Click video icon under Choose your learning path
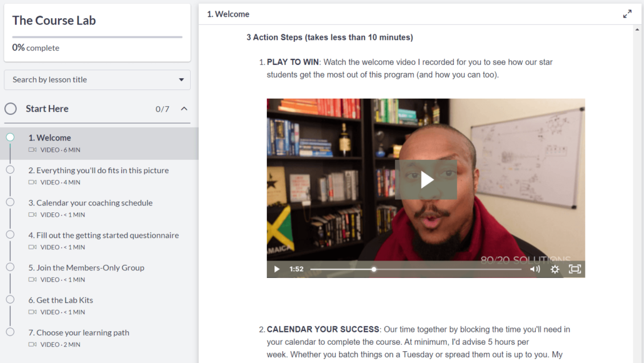644x363 pixels. [x=33, y=344]
